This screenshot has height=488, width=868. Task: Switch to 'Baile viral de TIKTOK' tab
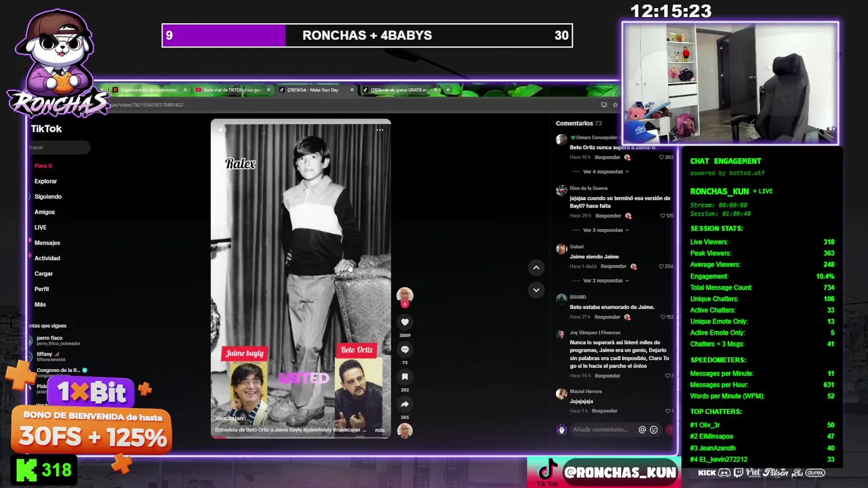point(233,89)
